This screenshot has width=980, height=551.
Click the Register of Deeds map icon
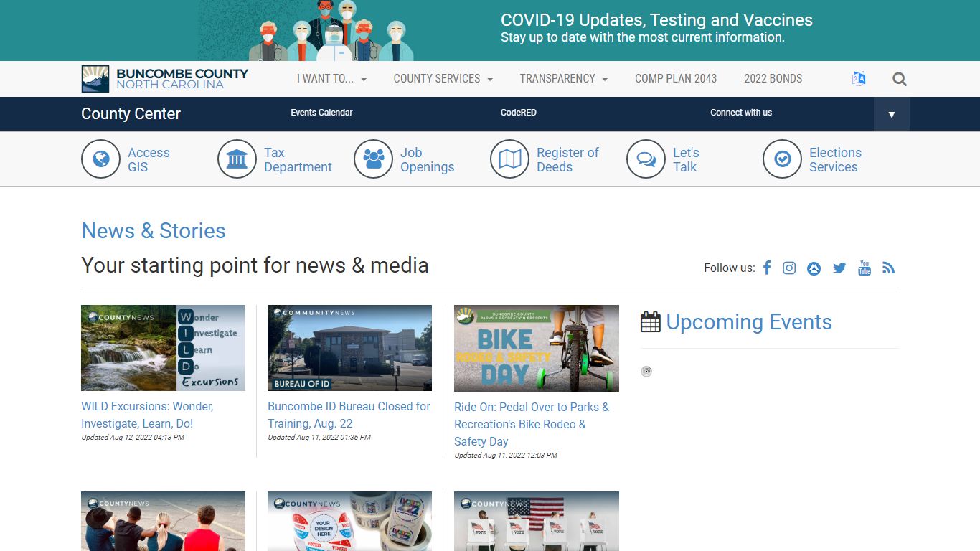(509, 159)
